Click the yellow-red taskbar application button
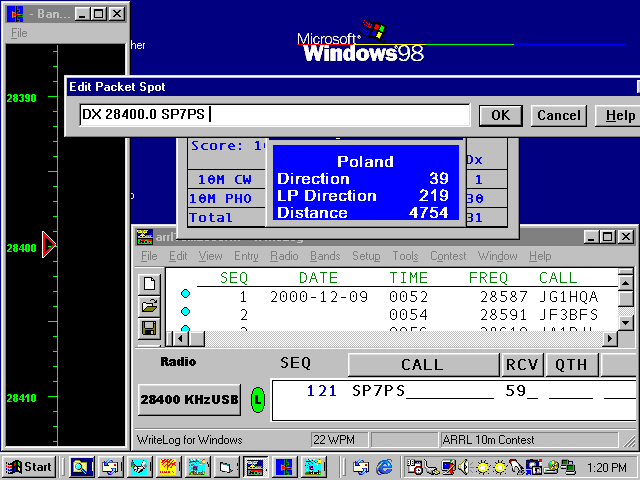Viewport: 640px width, 480px height. click(168, 467)
